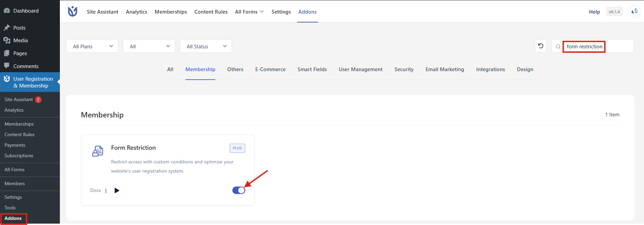Click the Form Restriction title
Viewport: 644px width, 225px height.
point(133,148)
